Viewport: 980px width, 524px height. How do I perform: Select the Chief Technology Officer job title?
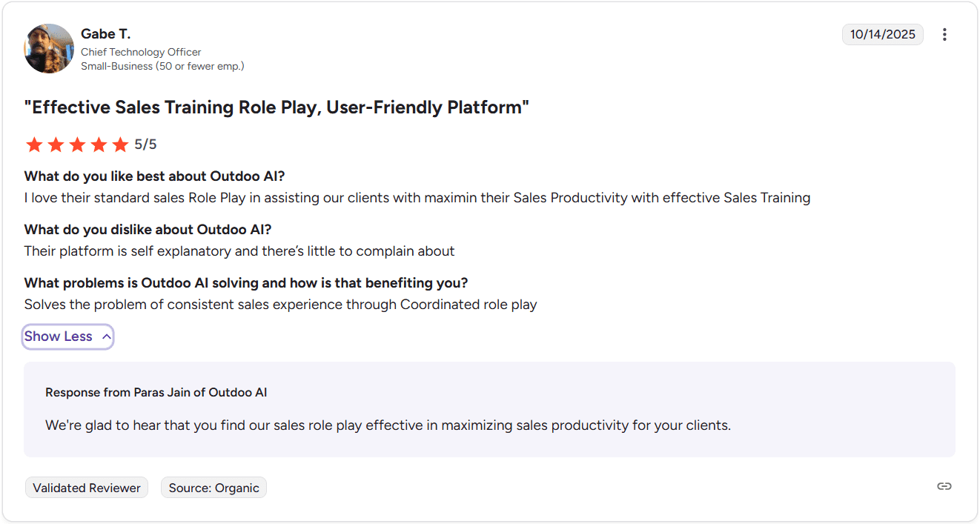(x=141, y=52)
